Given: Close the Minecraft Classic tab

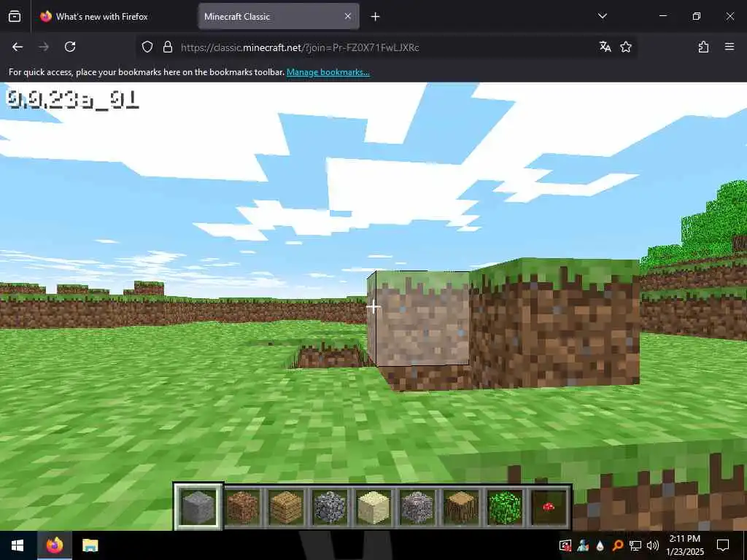Looking at the screenshot, I should pyautogui.click(x=348, y=16).
